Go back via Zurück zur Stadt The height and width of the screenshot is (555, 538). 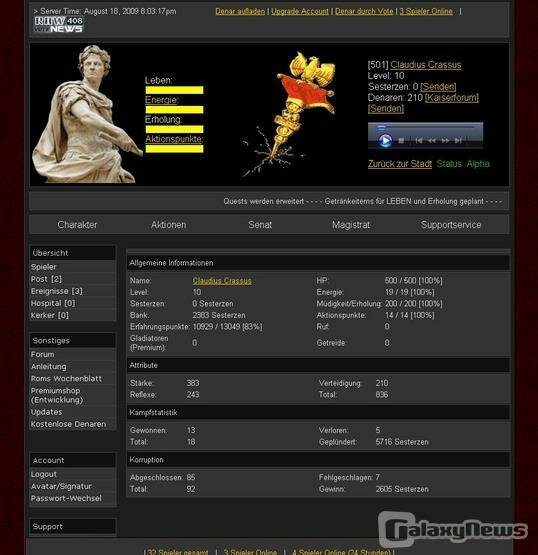click(x=400, y=164)
